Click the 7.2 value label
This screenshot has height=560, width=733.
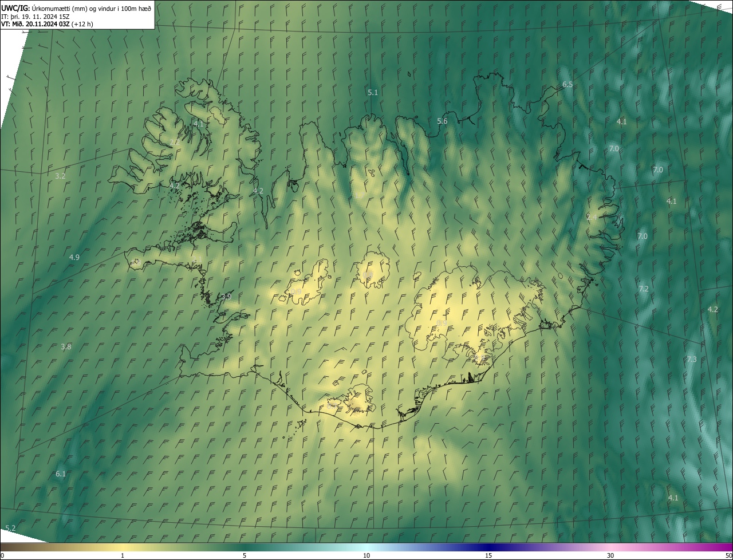point(644,289)
